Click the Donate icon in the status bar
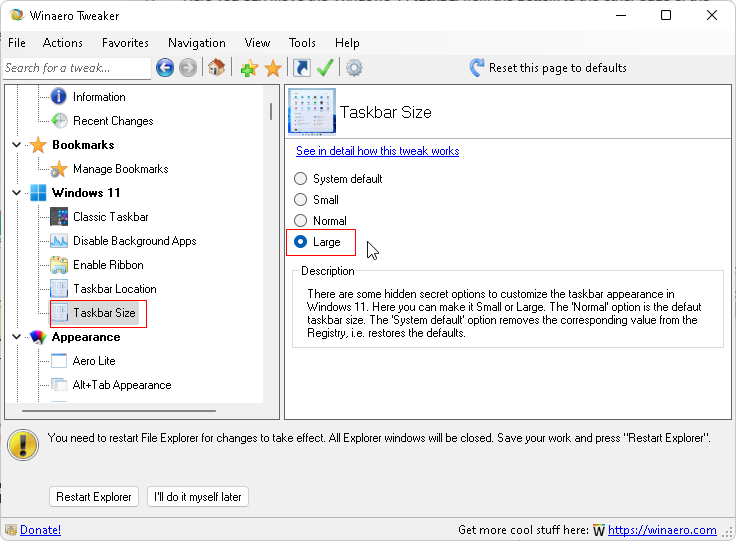Image resolution: width=736 pixels, height=541 pixels. (11, 530)
